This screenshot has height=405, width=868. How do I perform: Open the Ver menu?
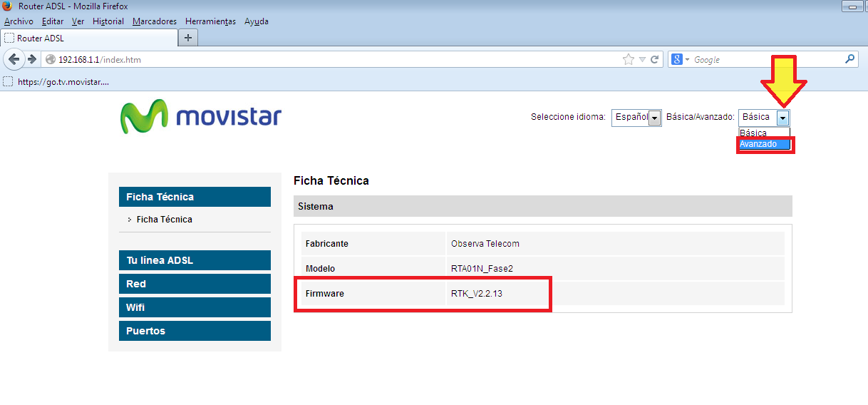coord(78,21)
